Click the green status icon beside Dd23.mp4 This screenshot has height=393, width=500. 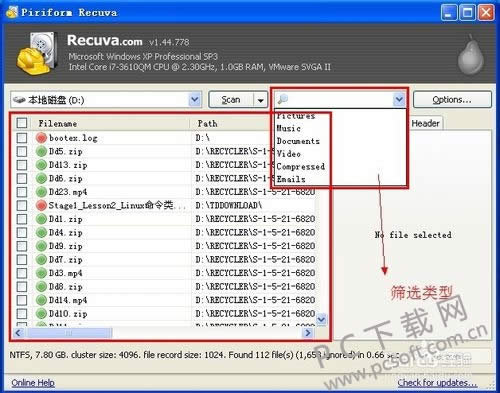[x=41, y=192]
